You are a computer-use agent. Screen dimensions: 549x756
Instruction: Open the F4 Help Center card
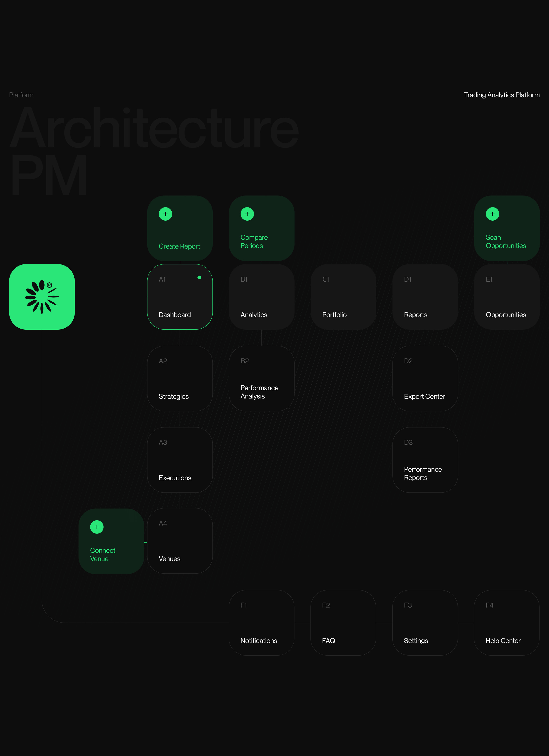507,623
